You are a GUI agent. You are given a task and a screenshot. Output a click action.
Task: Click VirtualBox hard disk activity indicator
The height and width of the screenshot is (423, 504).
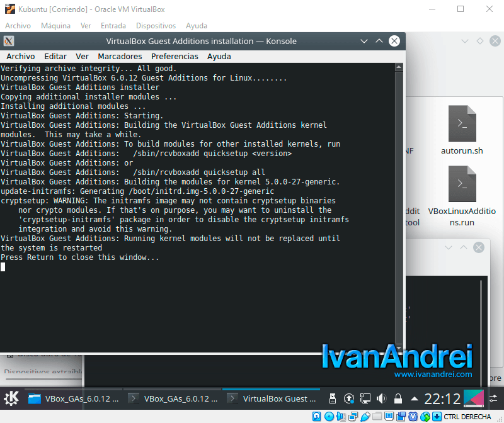coord(317,417)
